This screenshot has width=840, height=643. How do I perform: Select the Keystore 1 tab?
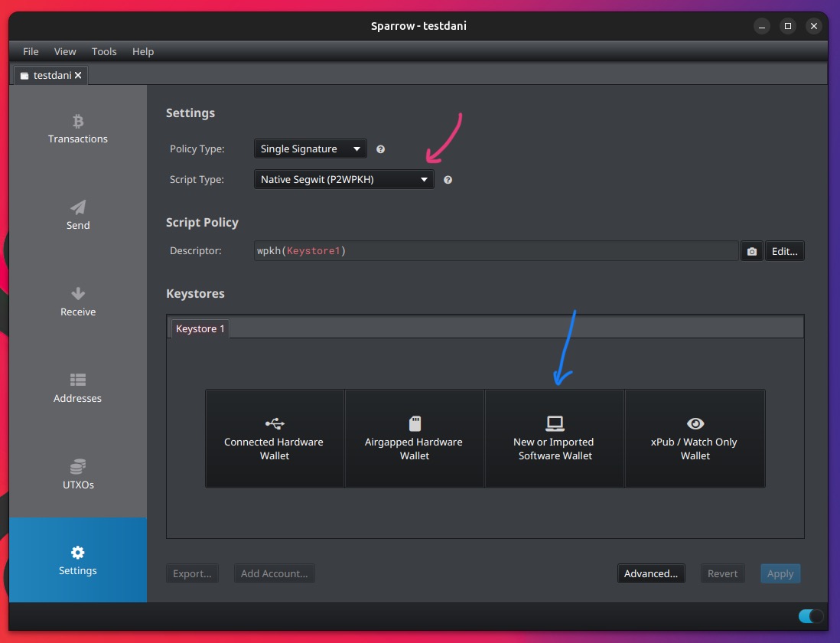[200, 328]
